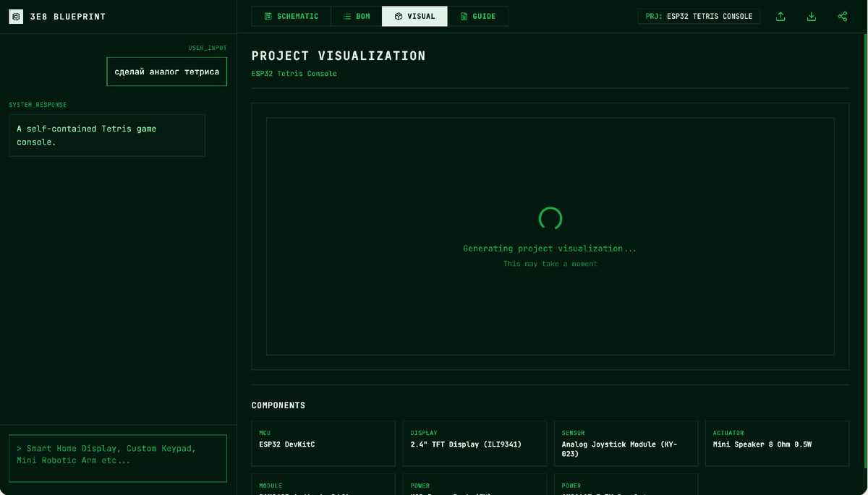Click the Project Visualization heading

339,56
